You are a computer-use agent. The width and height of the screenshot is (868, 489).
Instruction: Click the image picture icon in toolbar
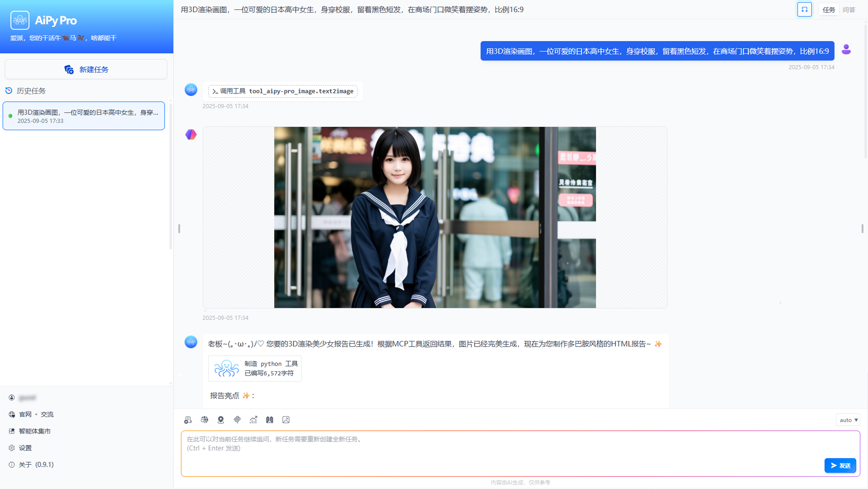pos(286,420)
